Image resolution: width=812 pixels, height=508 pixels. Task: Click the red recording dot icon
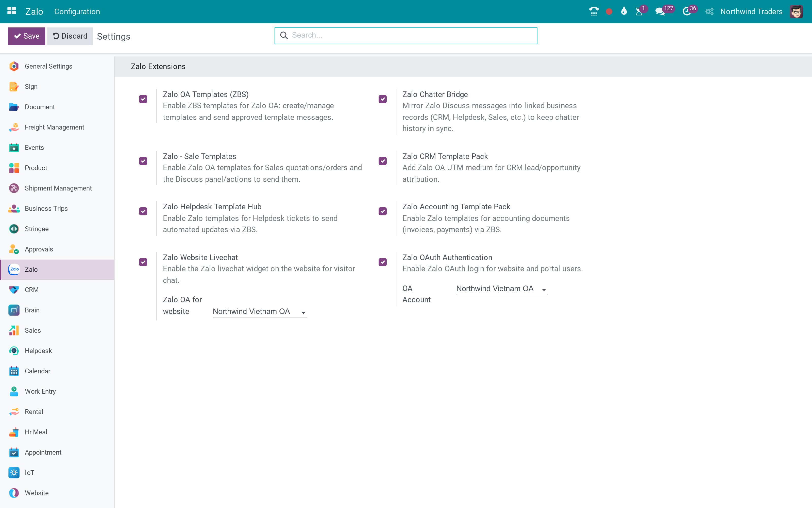click(x=609, y=12)
